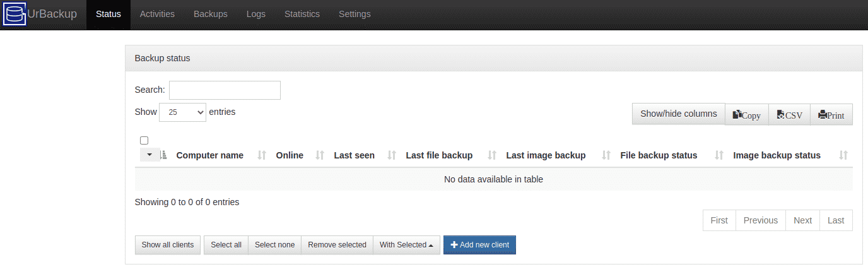868x267 pixels.
Task: Add a new client
Action: point(479,245)
